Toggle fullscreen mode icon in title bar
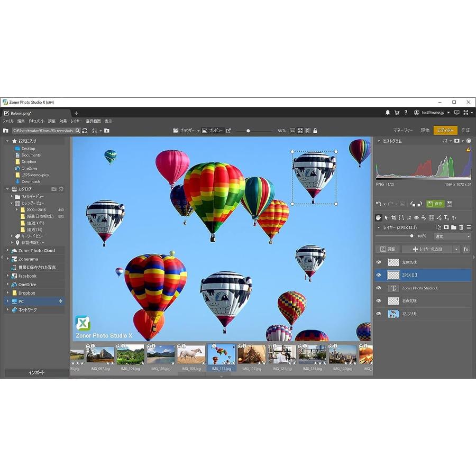The image size is (476, 476). [466, 112]
